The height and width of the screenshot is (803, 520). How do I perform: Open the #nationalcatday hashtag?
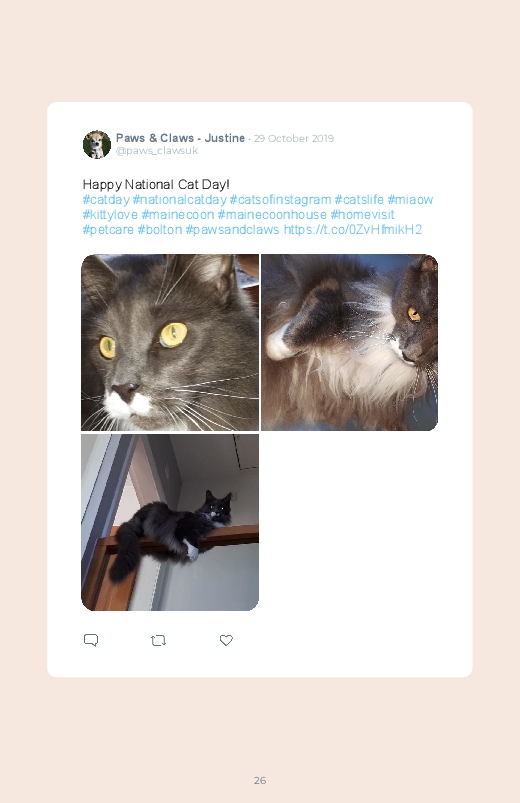179,200
